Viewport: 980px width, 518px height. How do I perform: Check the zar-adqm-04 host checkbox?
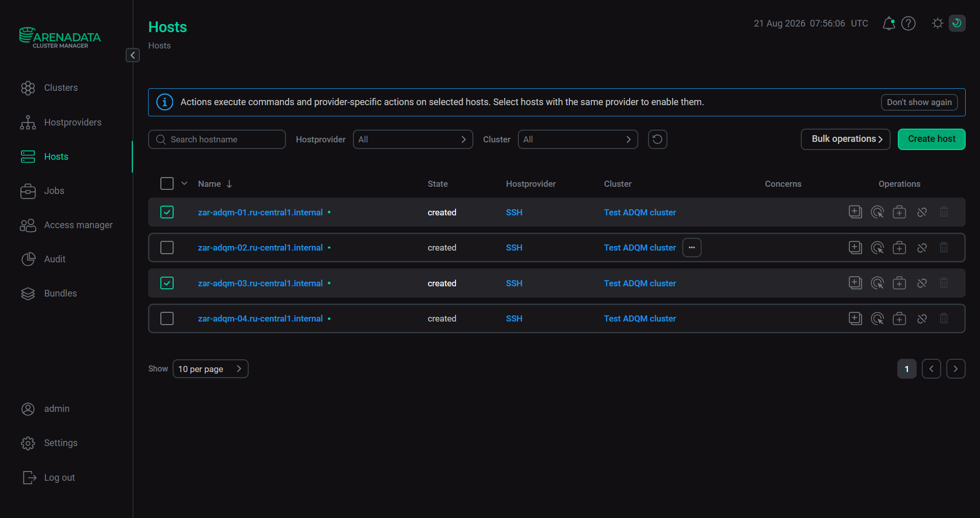click(x=167, y=318)
